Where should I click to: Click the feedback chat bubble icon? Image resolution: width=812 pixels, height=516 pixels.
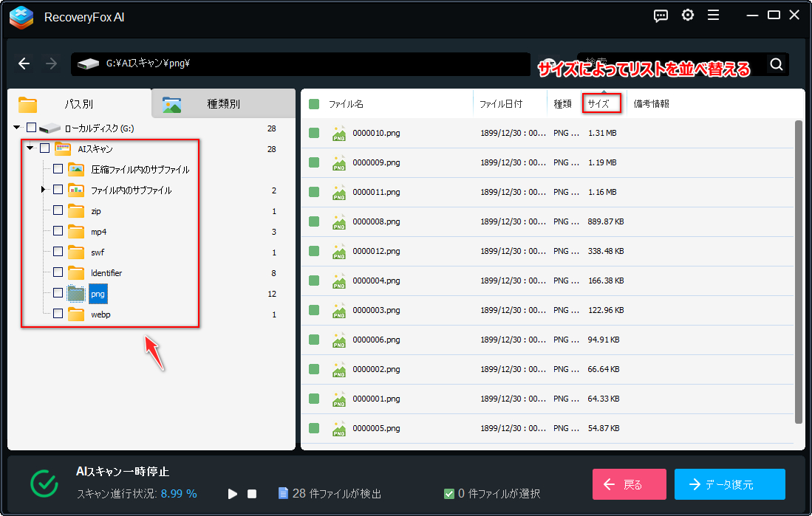pos(662,16)
